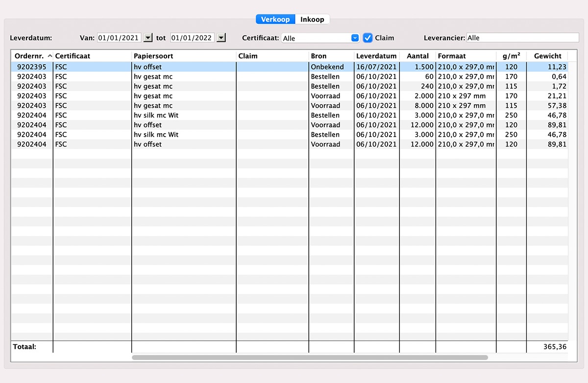Click the horizontal scrollbar thumb
The height and width of the screenshot is (383, 588).
(x=310, y=358)
